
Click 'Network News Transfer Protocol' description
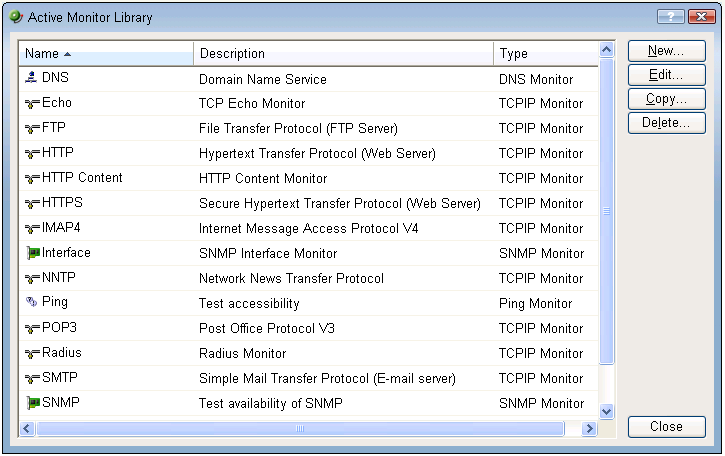click(x=291, y=278)
